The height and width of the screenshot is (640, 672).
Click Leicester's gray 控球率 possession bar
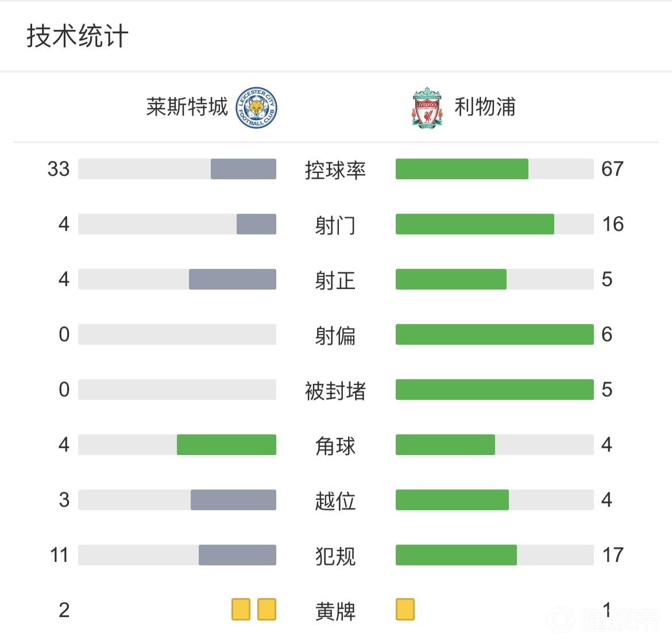(244, 169)
